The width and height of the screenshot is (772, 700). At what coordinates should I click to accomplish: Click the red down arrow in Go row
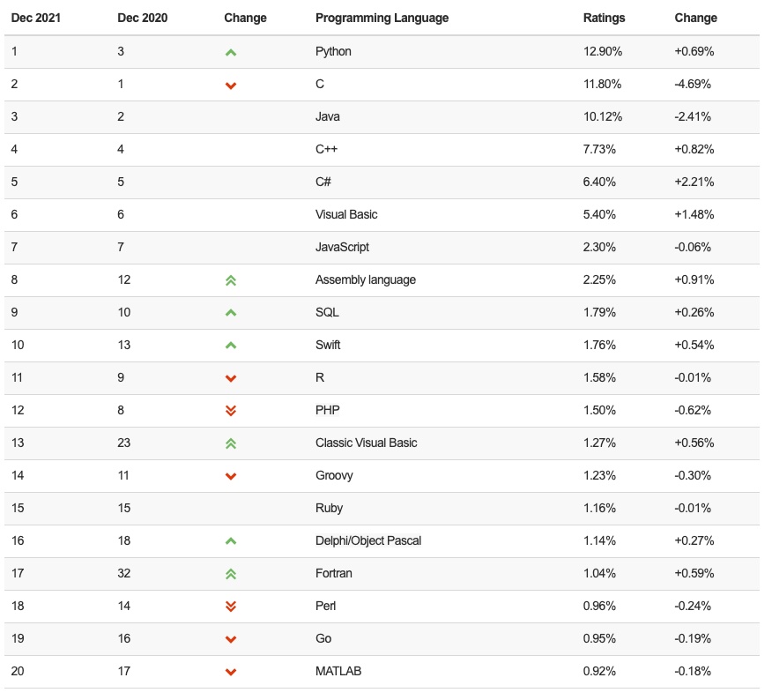[230, 639]
